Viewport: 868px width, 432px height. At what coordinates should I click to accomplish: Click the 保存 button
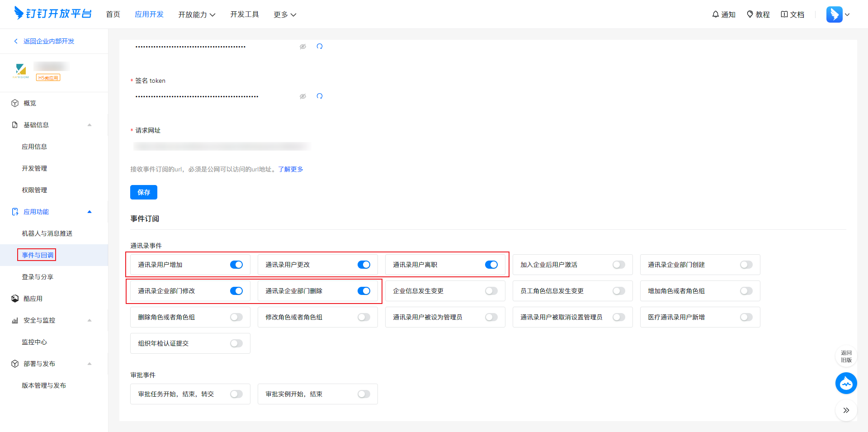144,192
